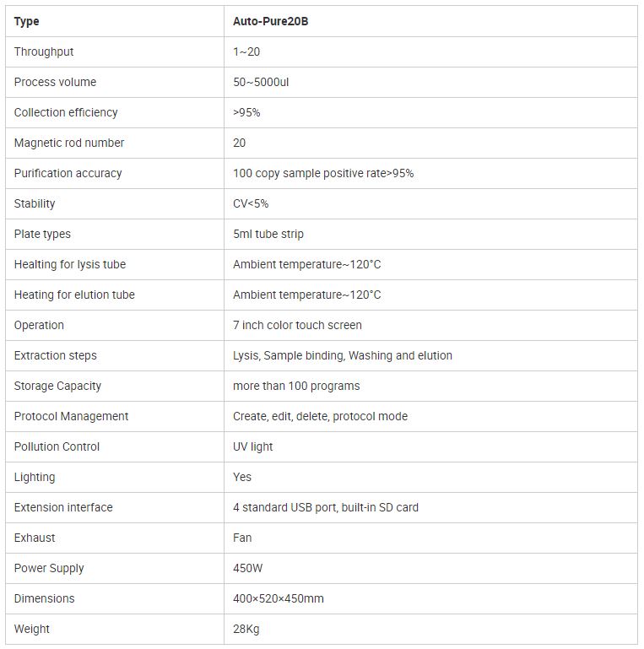The height and width of the screenshot is (649, 644).
Task: Select the 450W power supply value
Action: coord(248,568)
